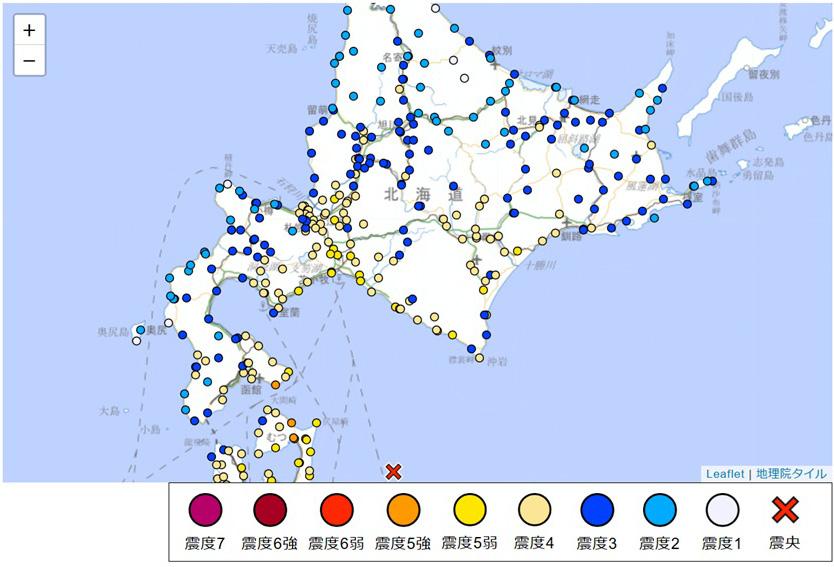834x567 pixels.
Task: Click the pale marker beside the 沖岩 label
Action: [x=479, y=358]
